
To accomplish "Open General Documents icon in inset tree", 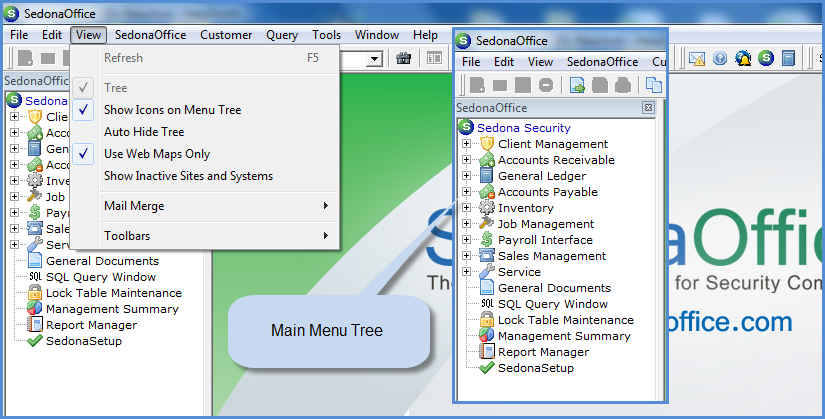I will (x=487, y=288).
